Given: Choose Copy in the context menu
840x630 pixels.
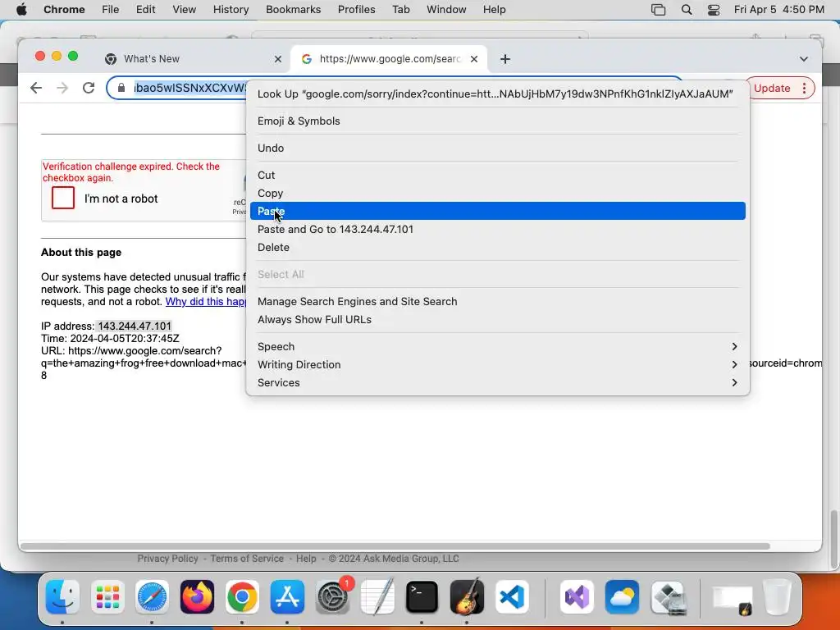Looking at the screenshot, I should tap(498, 194).
